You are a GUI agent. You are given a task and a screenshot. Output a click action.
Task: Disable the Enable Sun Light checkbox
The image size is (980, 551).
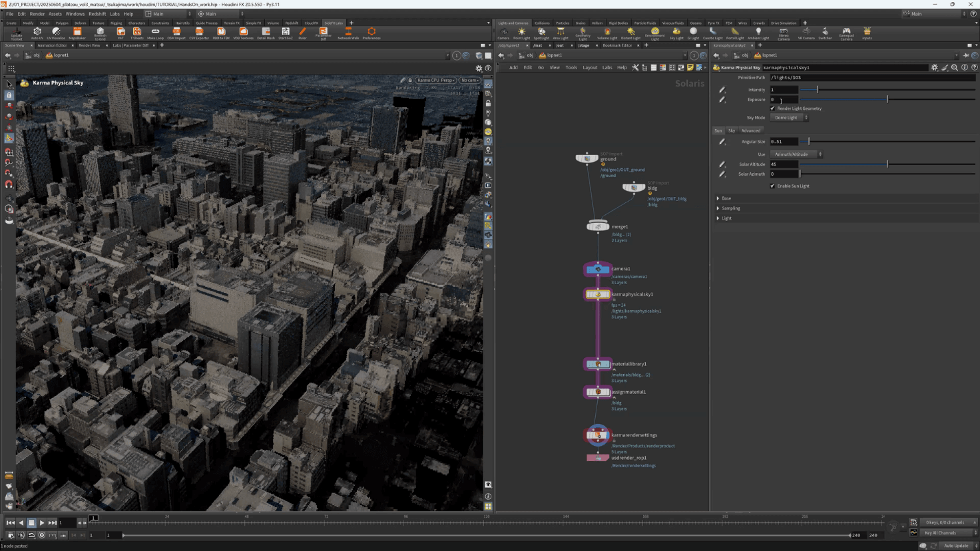pyautogui.click(x=773, y=186)
